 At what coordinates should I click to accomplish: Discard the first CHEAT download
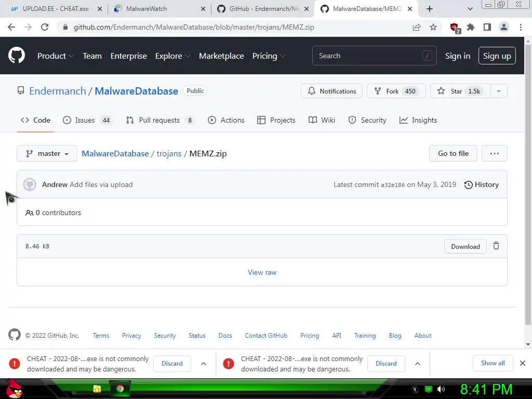172,363
